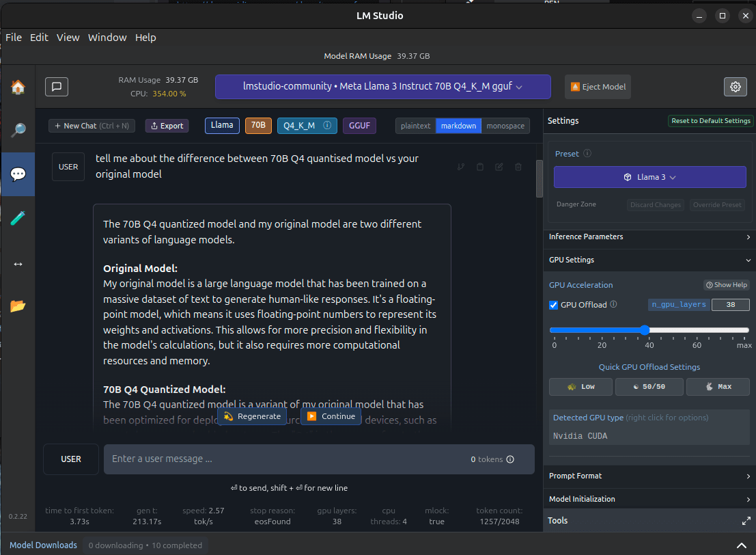
Task: Click the Q4_K_M info icon
Action: pyautogui.click(x=327, y=126)
